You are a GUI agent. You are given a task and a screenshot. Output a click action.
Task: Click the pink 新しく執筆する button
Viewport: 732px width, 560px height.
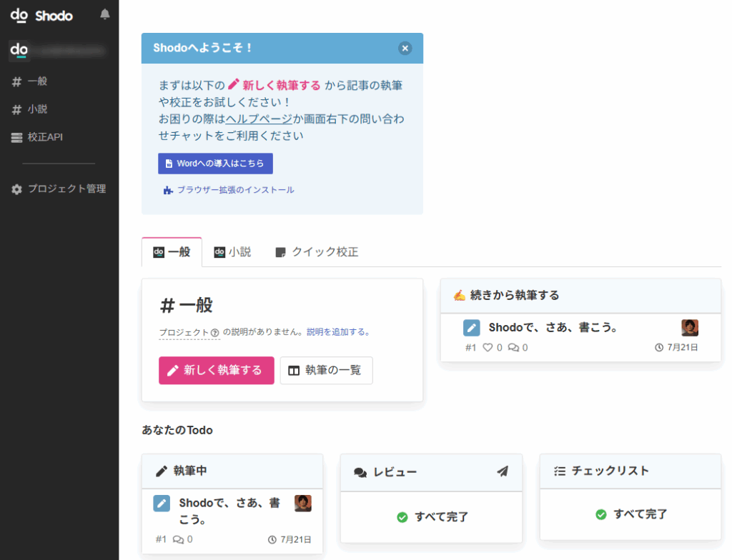coord(216,371)
